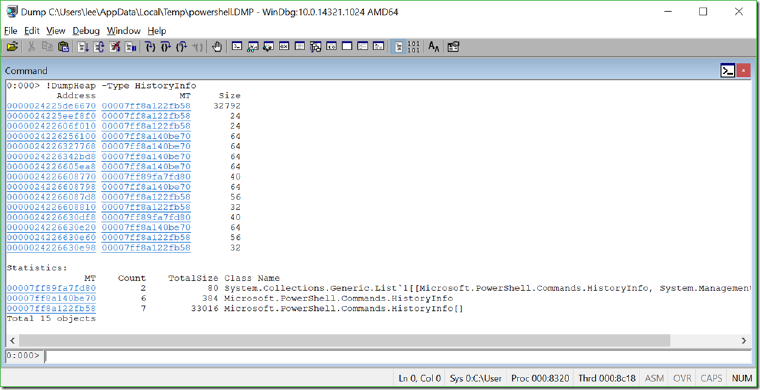Click the Stop Debugging toolbar icon
The width and height of the screenshot is (760, 390).
[x=115, y=47]
